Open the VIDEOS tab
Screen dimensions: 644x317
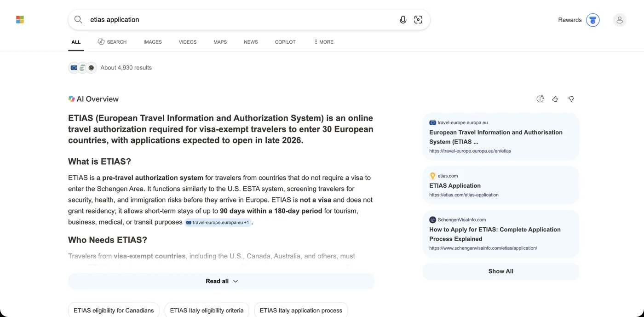188,42
